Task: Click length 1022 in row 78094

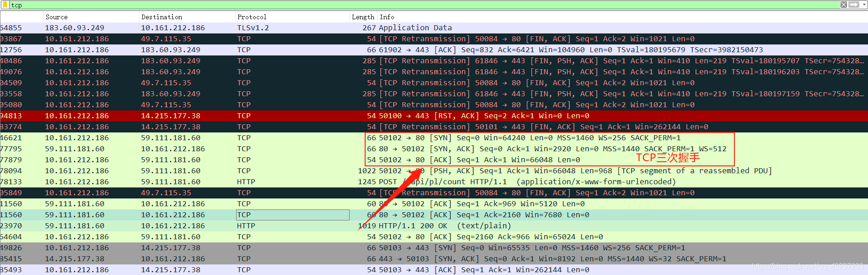Action: pyautogui.click(x=367, y=170)
